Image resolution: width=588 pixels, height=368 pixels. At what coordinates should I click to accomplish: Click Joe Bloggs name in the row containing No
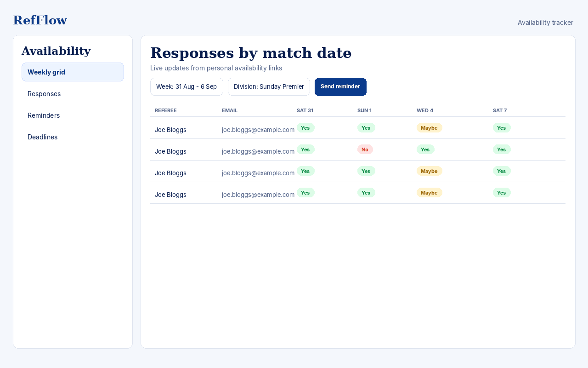coord(170,151)
